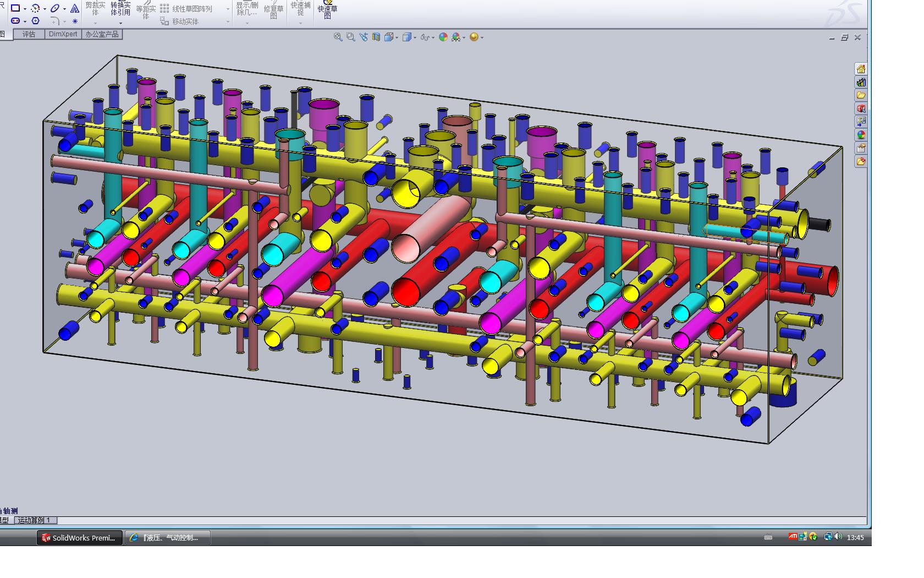Click the 修复草图 repair sketch button
The height and width of the screenshot is (578, 924).
click(273, 11)
